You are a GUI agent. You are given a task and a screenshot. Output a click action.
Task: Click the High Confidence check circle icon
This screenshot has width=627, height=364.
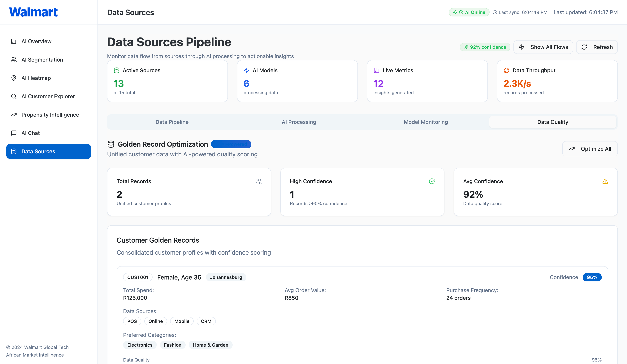click(432, 181)
